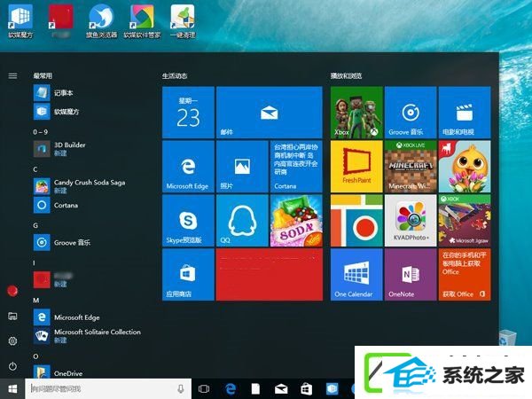This screenshot has height=399, width=532.
Task: Open Task View on the taskbar
Action: (x=204, y=389)
